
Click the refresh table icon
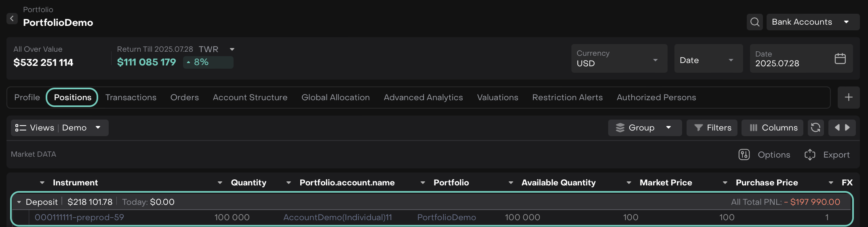pos(815,128)
